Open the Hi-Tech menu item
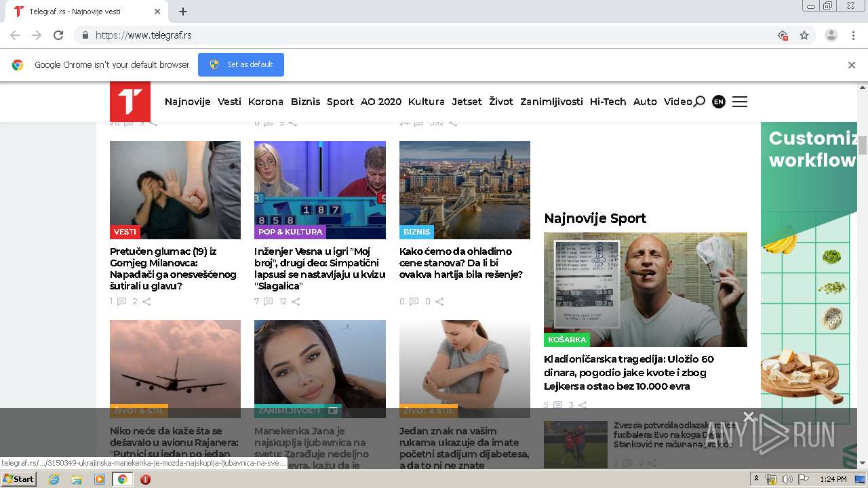This screenshot has width=868, height=488. tap(608, 102)
